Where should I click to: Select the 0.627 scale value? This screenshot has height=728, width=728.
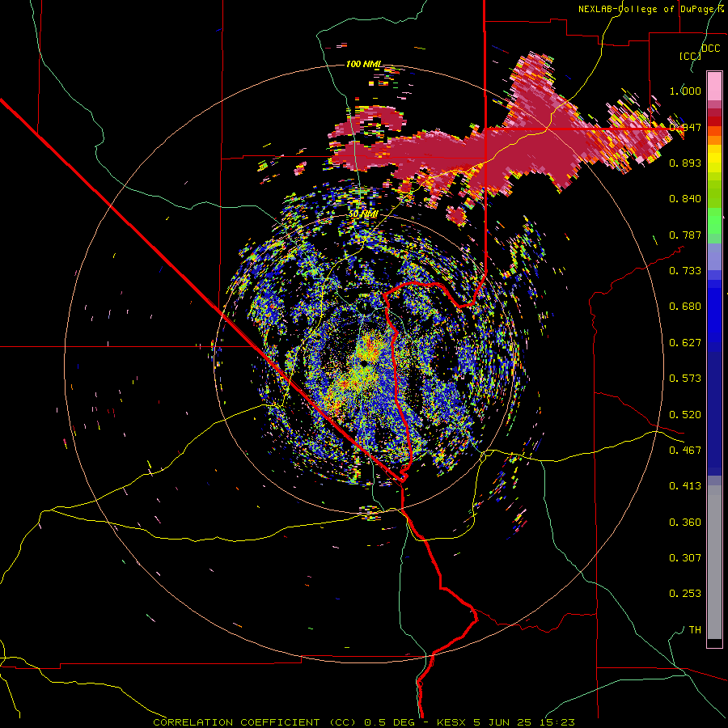[685, 343]
